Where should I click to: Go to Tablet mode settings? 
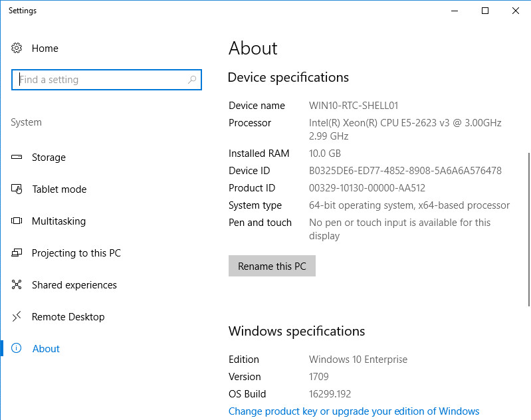(59, 189)
